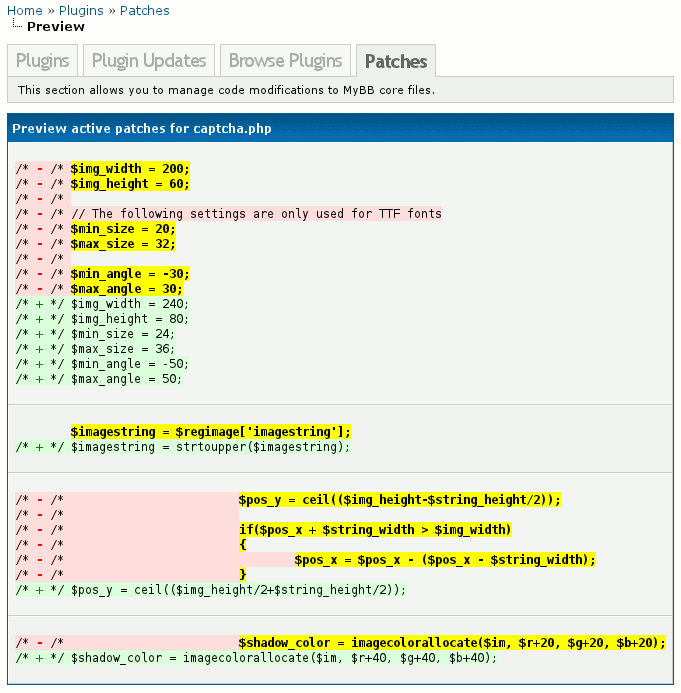This screenshot has width=681, height=693.
Task: Select the removed '$img_height = 60;' line
Action: point(129,184)
